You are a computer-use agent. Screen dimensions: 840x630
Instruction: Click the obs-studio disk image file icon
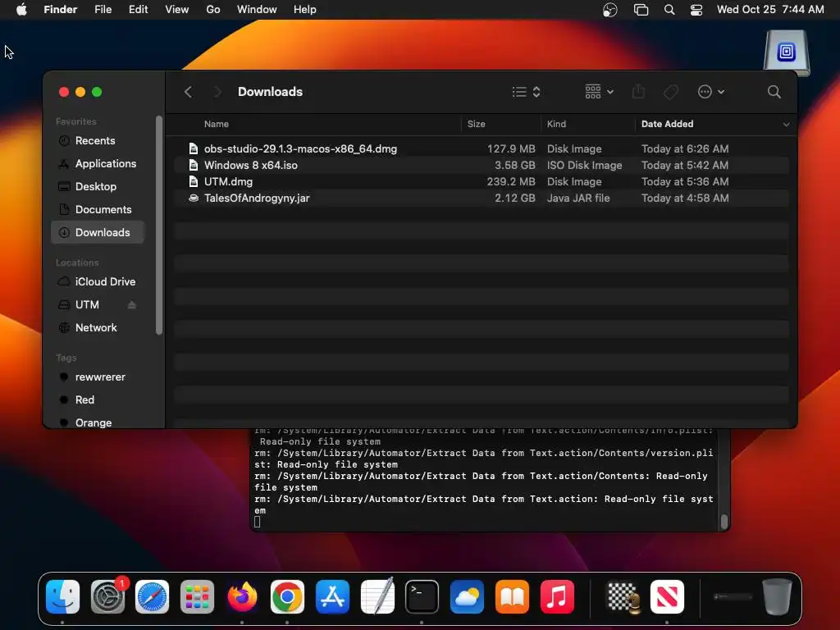tap(194, 149)
